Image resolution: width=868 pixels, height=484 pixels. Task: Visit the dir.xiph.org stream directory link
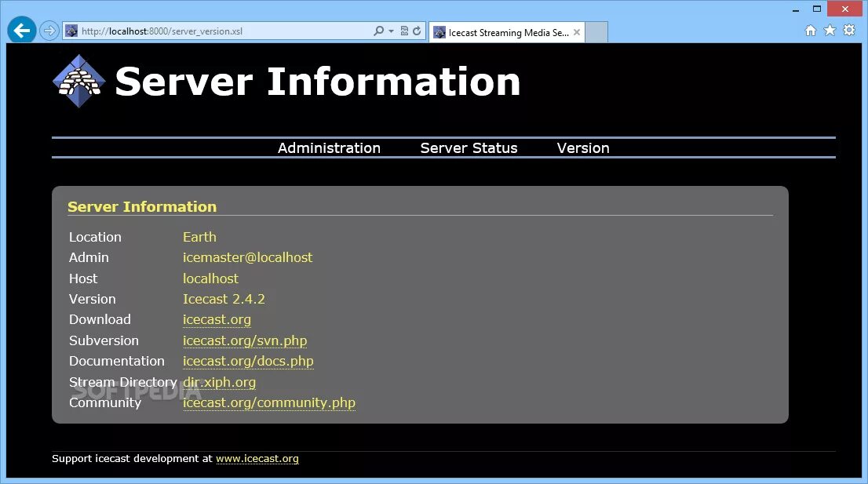pyautogui.click(x=219, y=382)
